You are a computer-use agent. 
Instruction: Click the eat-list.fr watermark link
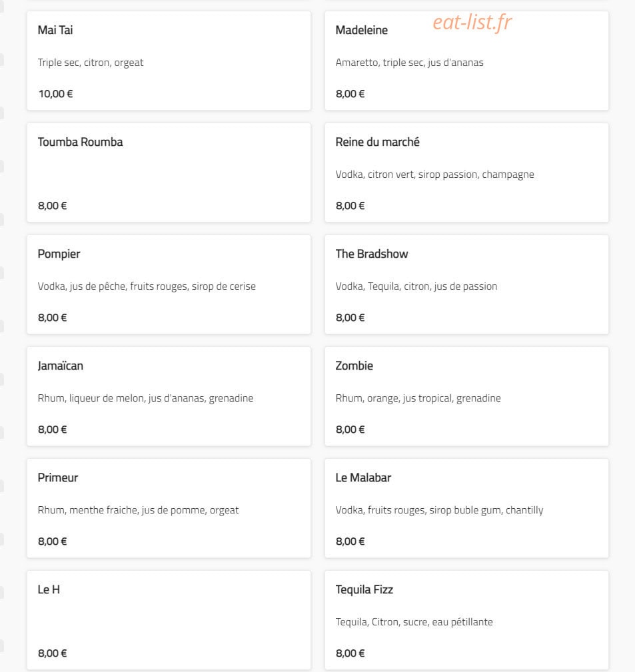pos(472,22)
